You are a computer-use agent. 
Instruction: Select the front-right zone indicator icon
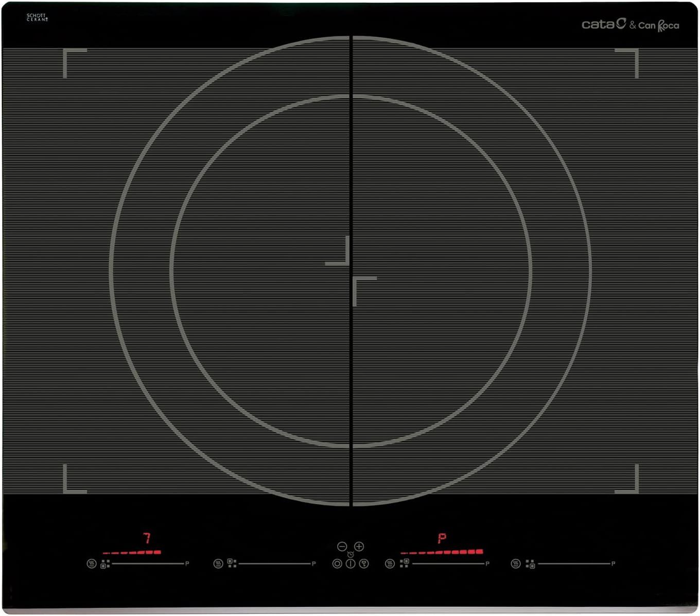pyautogui.click(x=530, y=564)
